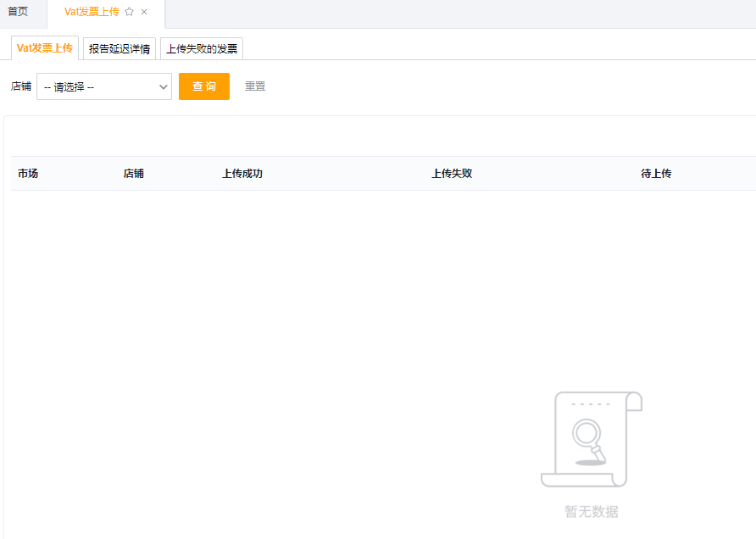Click the orange 查询 button

tap(203, 86)
